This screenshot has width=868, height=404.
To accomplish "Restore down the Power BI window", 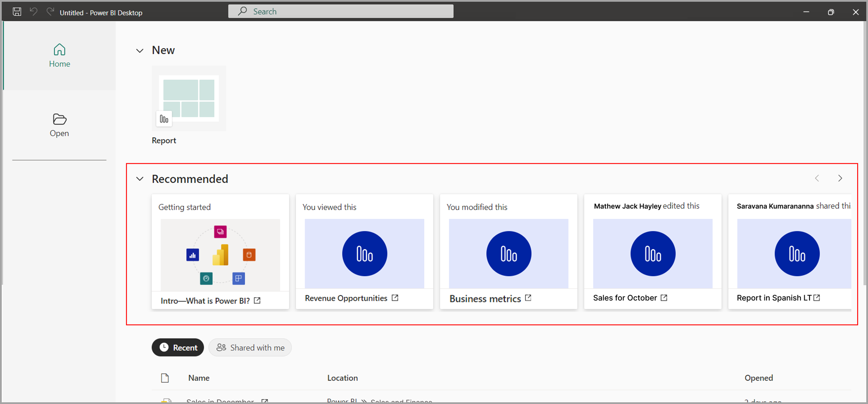I will tap(831, 12).
